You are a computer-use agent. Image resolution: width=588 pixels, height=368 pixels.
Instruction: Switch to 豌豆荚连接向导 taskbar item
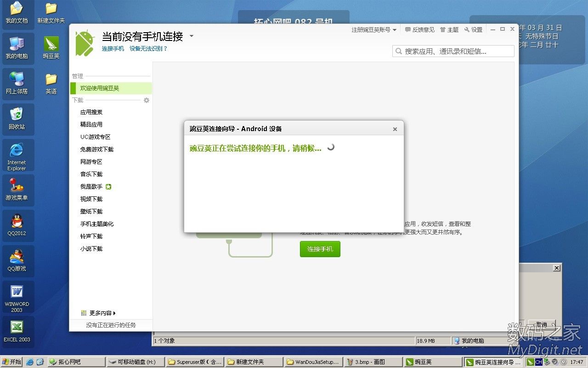pyautogui.click(x=493, y=362)
